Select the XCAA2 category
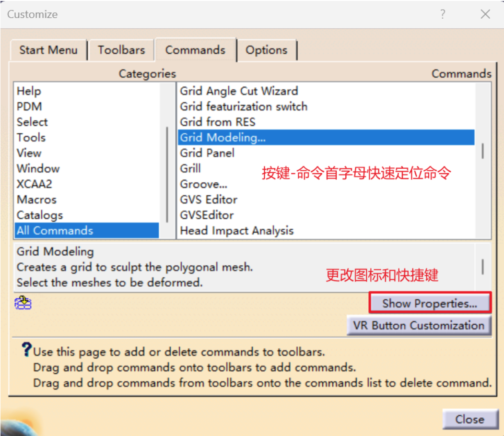Image resolution: width=504 pixels, height=436 pixels. click(x=87, y=184)
